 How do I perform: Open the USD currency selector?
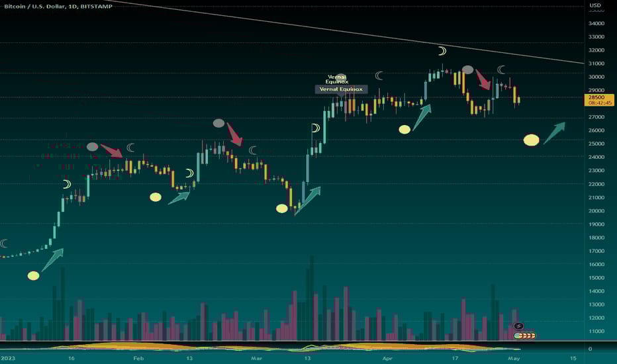click(x=595, y=5)
